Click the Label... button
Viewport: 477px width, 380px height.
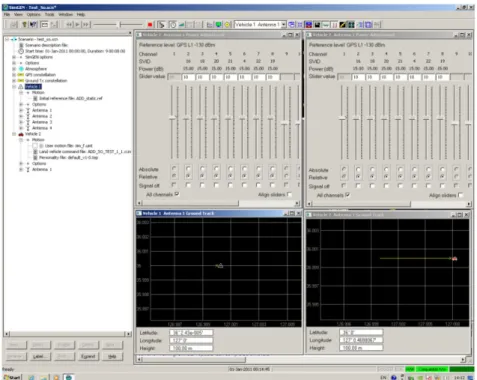click(x=40, y=356)
